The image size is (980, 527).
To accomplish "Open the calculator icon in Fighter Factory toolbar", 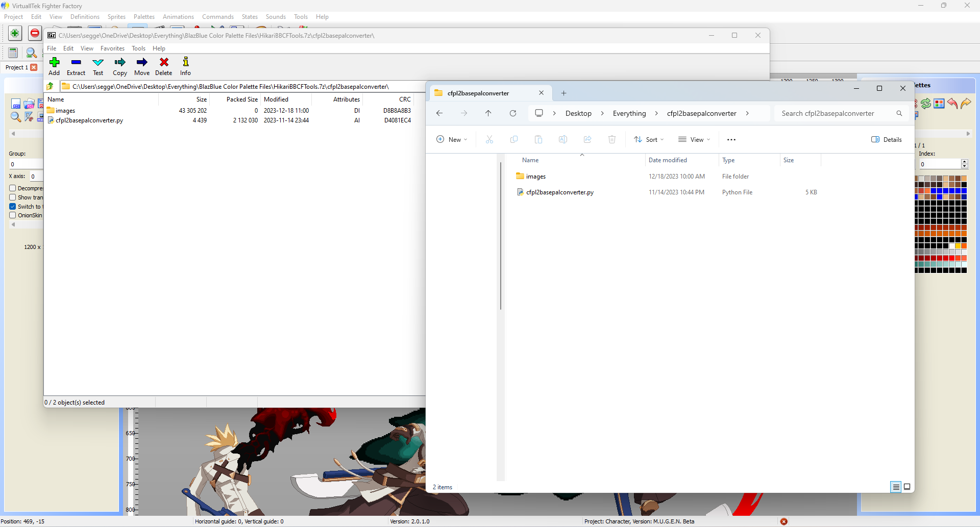I will pyautogui.click(x=13, y=53).
